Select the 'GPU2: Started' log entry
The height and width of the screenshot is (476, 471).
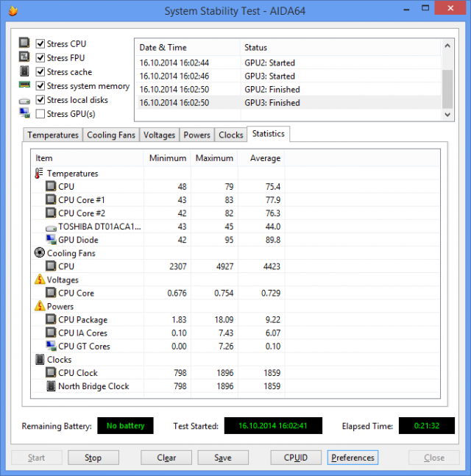[288, 63]
